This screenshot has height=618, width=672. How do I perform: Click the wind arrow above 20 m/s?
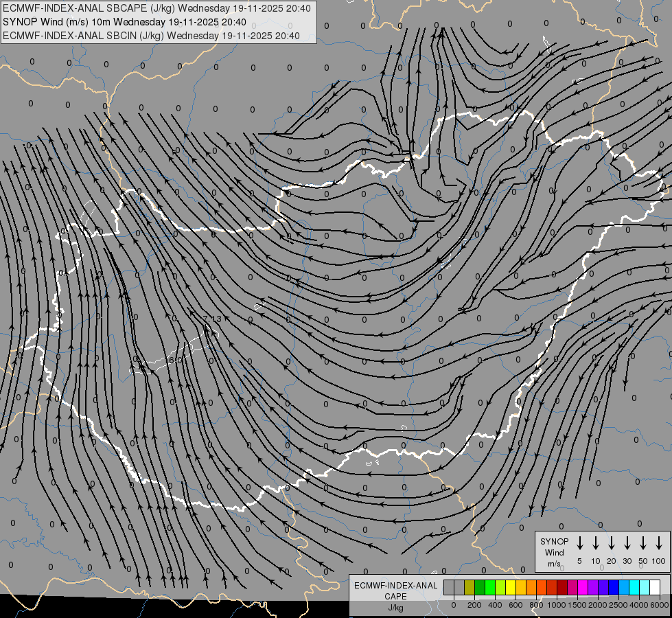tap(612, 543)
